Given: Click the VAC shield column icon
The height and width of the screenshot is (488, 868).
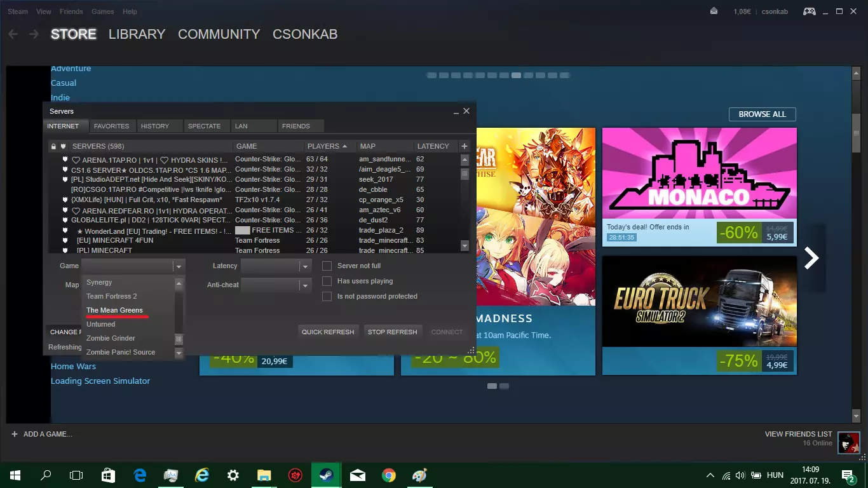Looking at the screenshot, I should [x=62, y=146].
